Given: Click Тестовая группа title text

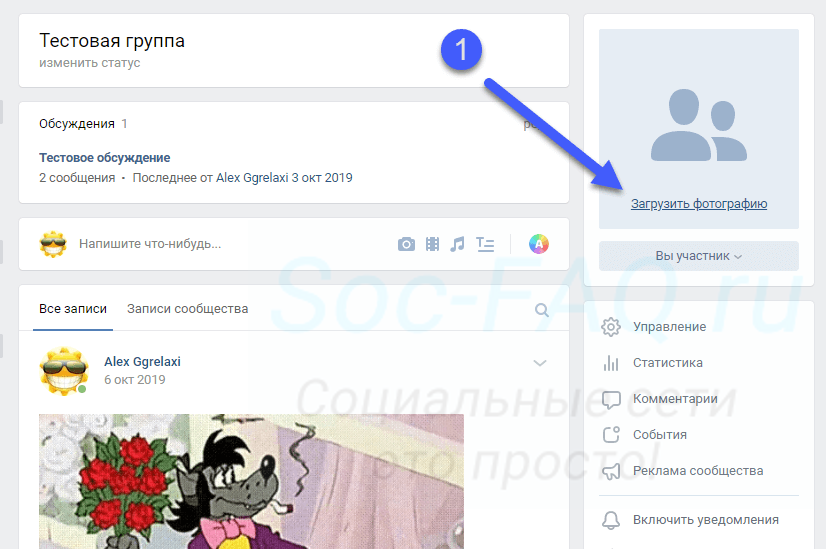Looking at the screenshot, I should (x=112, y=41).
